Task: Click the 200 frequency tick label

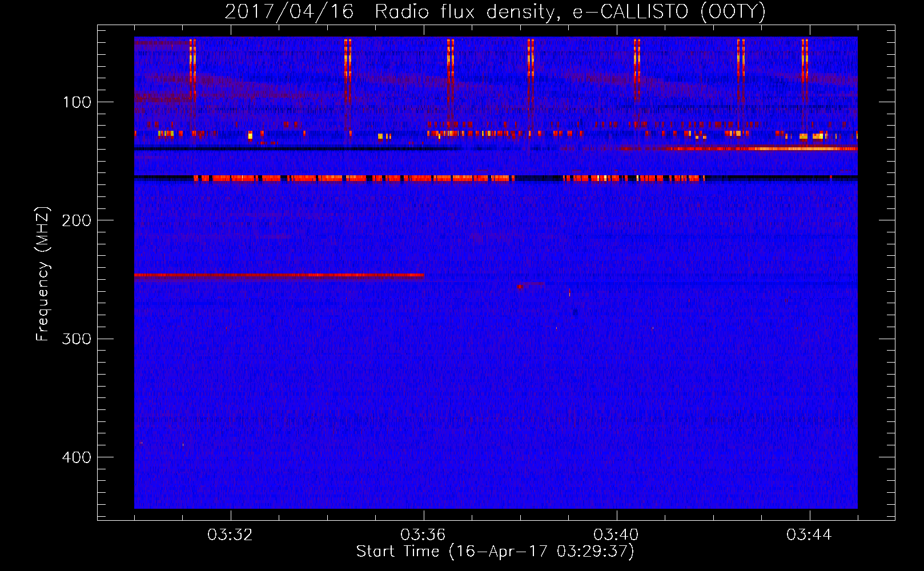Action: coord(77,220)
